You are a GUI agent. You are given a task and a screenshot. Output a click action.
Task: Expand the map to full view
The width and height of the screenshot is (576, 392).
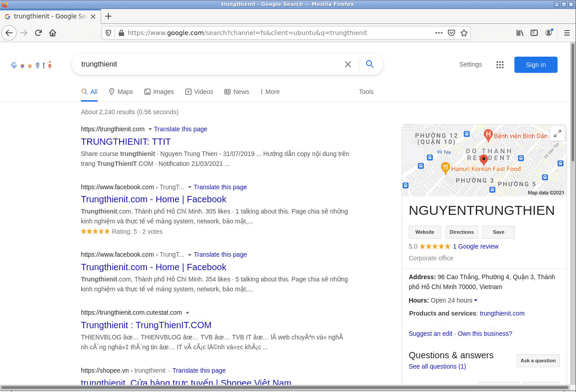[558, 134]
